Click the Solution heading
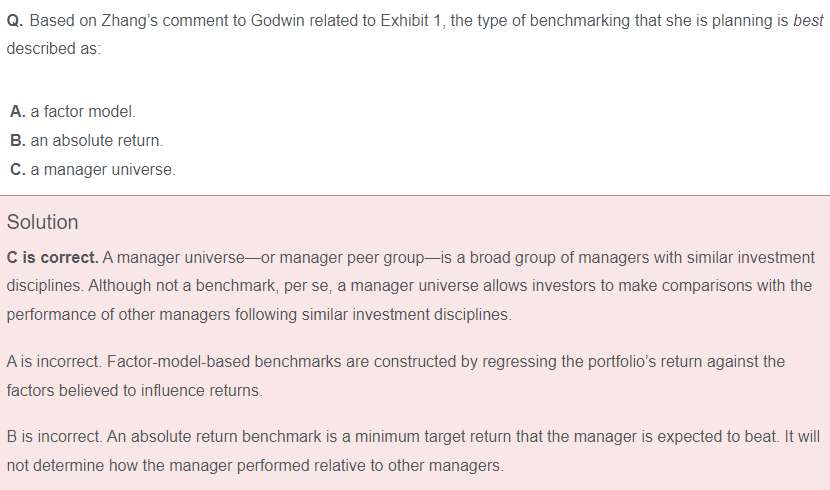 click(42, 222)
